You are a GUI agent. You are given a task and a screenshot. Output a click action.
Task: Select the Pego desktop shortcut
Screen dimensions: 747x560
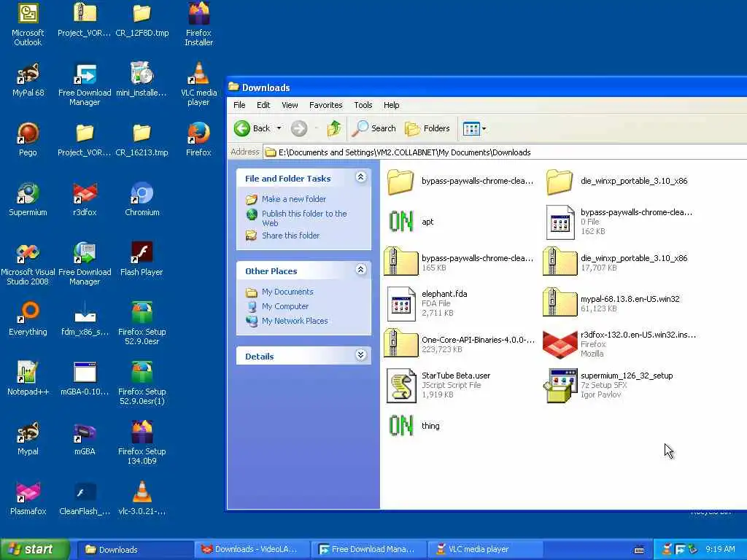[x=28, y=139]
